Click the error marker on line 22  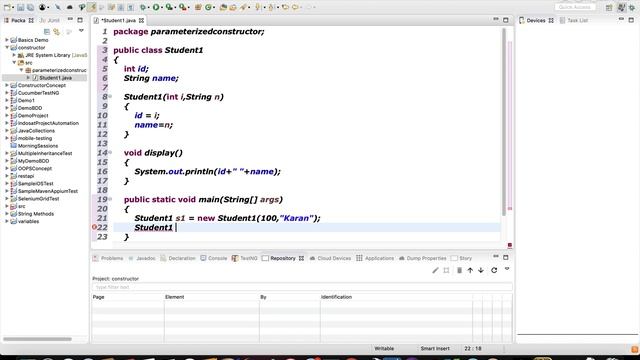click(x=94, y=227)
